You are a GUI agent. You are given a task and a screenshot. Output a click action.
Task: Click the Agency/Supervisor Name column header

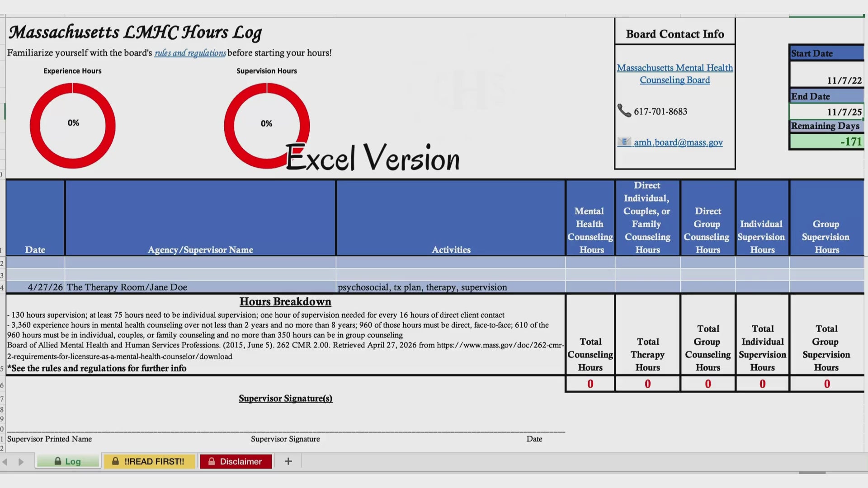pos(200,218)
